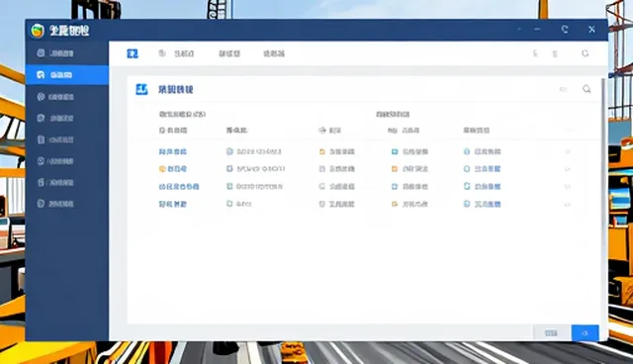Click the blue panel icon beside the heading
This screenshot has height=364, width=633.
pyautogui.click(x=141, y=89)
